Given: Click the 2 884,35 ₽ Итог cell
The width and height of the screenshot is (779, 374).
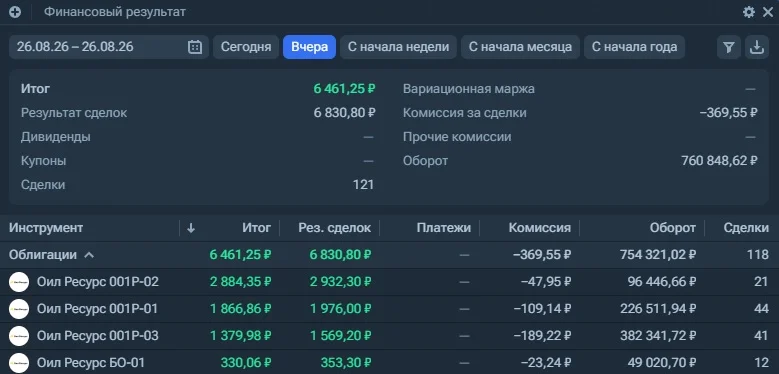Looking at the screenshot, I should click(240, 282).
